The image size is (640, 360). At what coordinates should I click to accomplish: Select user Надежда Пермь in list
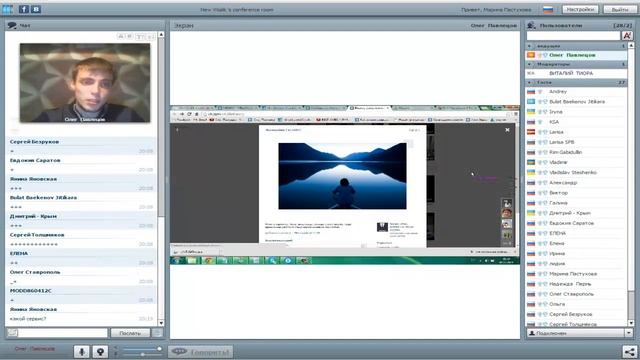click(576, 284)
